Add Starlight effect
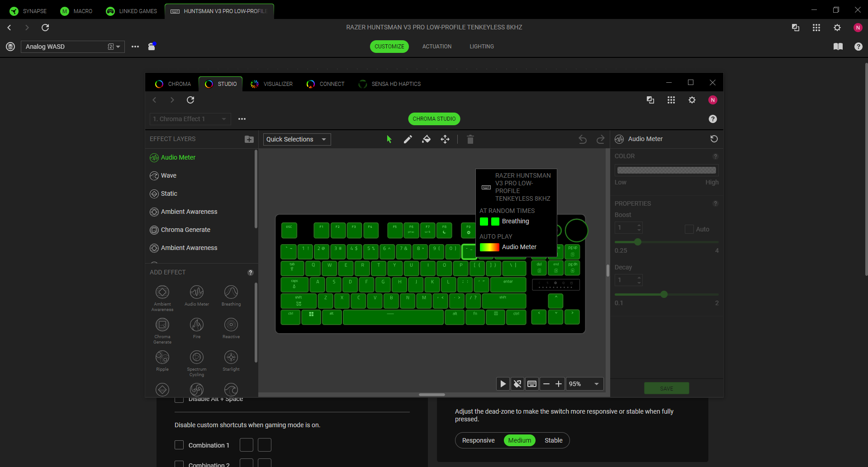 (231, 361)
